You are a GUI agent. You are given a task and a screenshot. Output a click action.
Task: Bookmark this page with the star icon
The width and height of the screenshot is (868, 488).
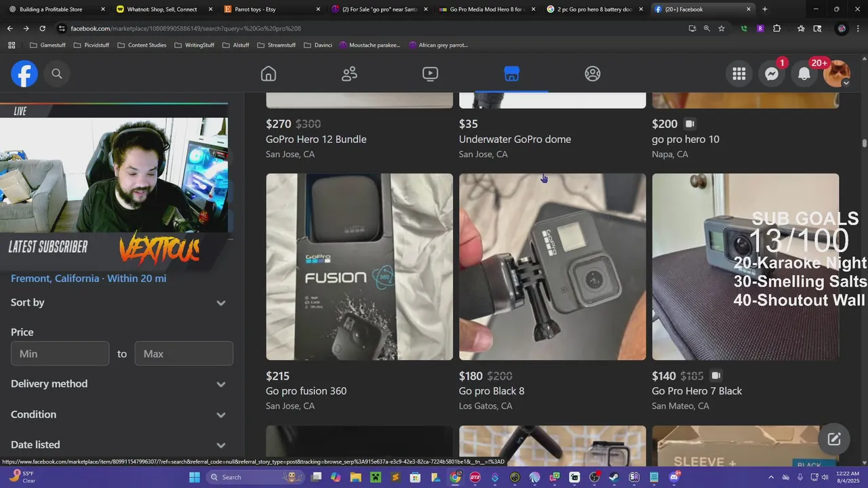722,28
